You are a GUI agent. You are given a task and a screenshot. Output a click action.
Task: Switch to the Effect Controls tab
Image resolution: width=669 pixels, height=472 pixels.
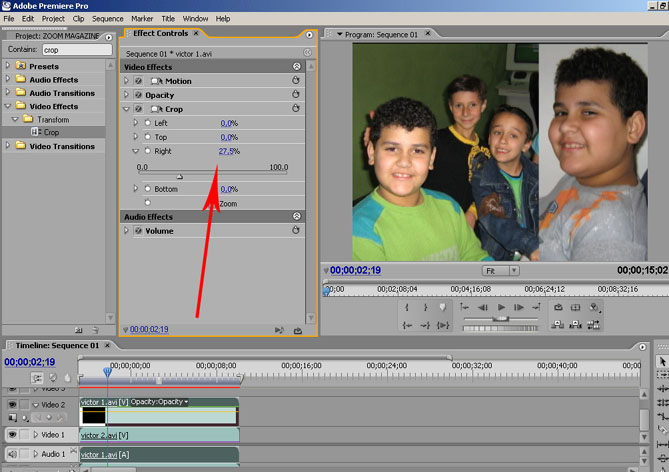pos(160,33)
